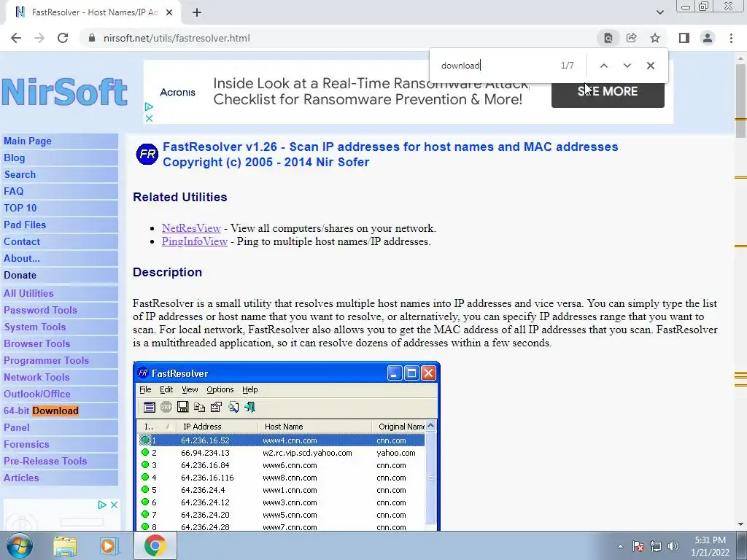This screenshot has width=747, height=560.
Task: Open the All Utilities sidebar link
Action: click(28, 293)
